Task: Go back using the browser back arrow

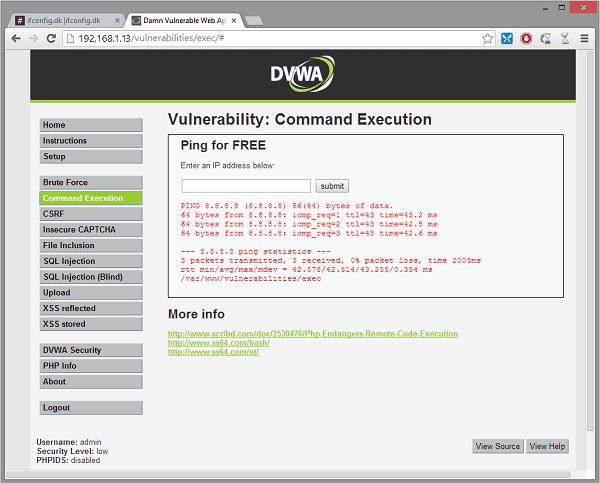Action: click(16, 38)
